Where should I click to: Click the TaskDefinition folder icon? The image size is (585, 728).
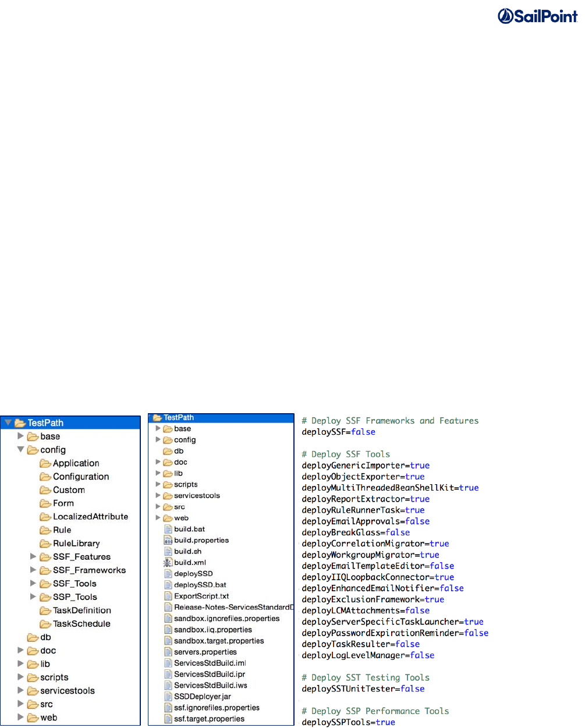(45, 610)
